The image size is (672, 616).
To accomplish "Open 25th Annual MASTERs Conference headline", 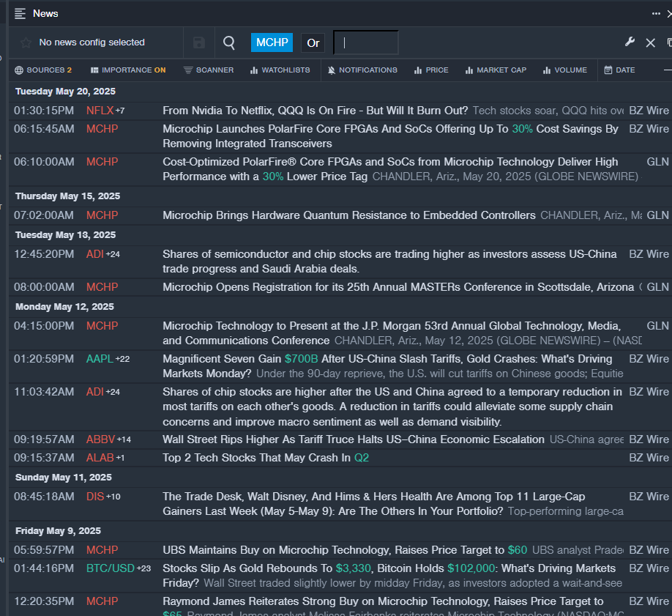I will (398, 287).
